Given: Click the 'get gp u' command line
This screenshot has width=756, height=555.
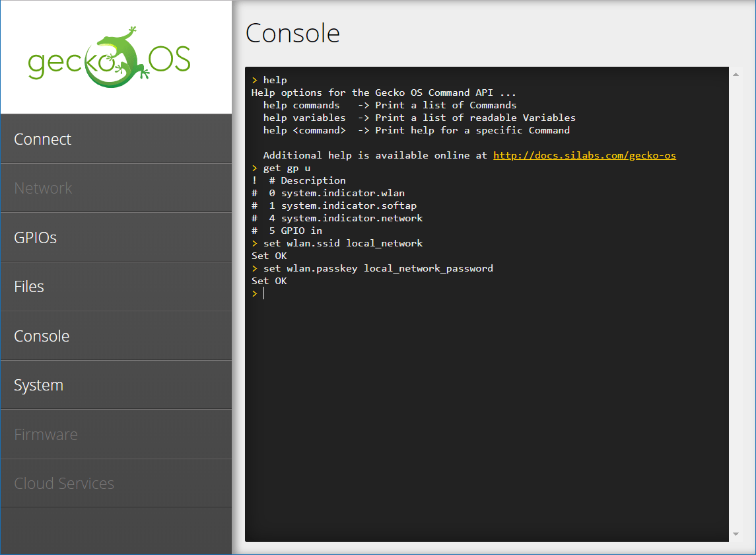Looking at the screenshot, I should click(x=281, y=168).
